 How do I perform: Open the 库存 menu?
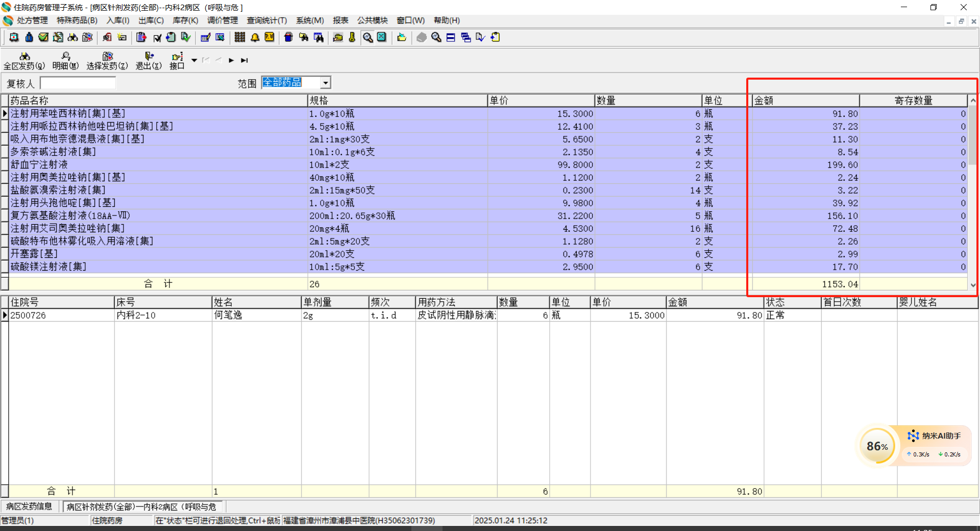[185, 20]
